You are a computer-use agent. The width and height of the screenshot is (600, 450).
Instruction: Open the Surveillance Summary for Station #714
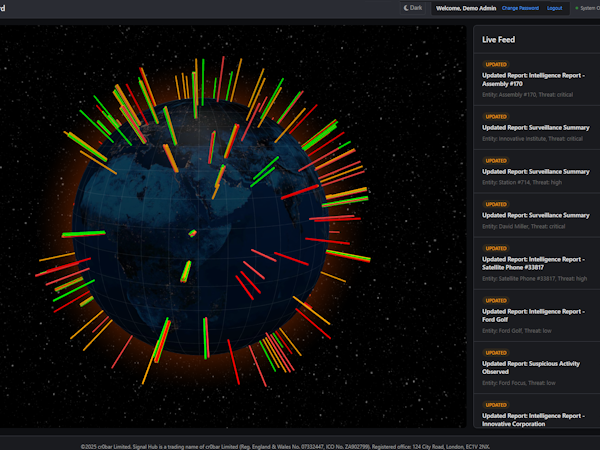(536, 171)
